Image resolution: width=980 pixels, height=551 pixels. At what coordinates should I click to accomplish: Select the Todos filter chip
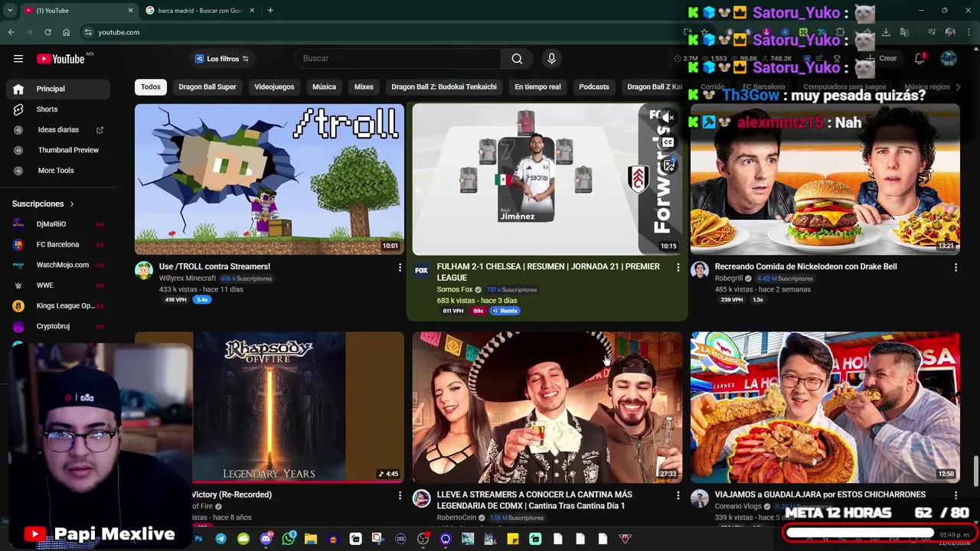(151, 87)
